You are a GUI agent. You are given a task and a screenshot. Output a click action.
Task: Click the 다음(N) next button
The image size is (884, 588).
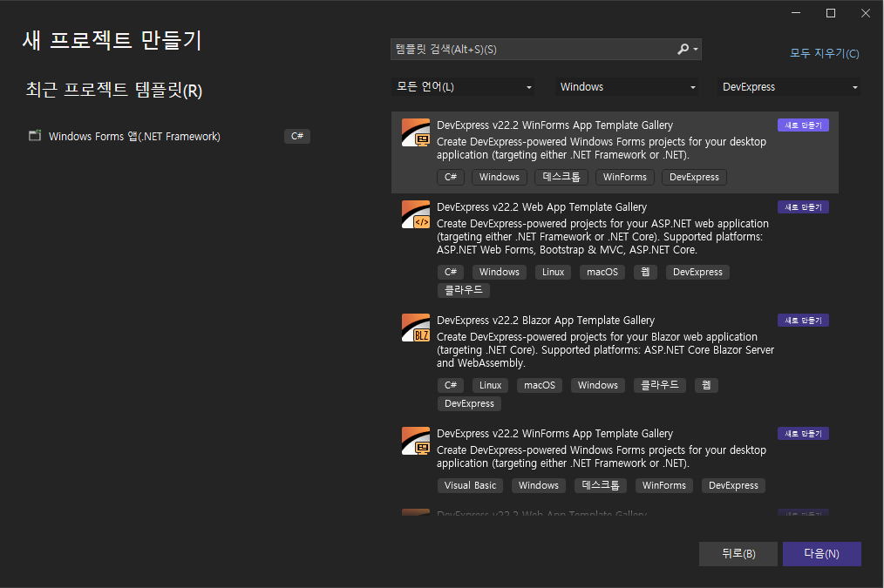(821, 554)
